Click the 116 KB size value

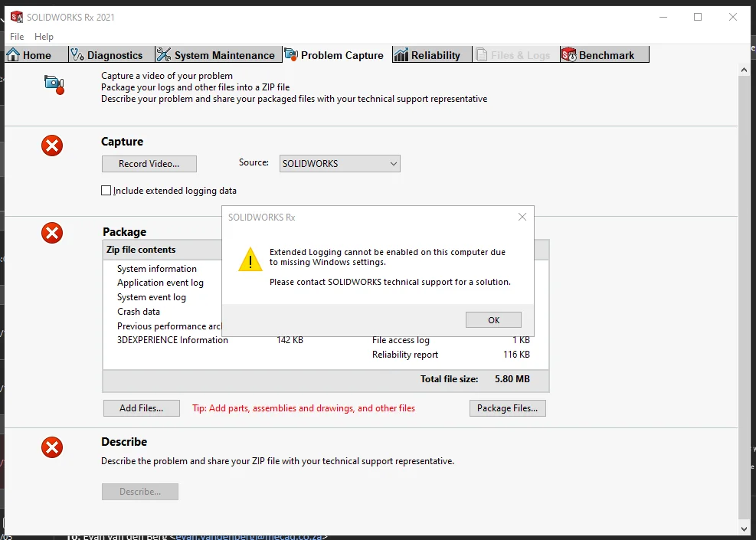pos(516,355)
